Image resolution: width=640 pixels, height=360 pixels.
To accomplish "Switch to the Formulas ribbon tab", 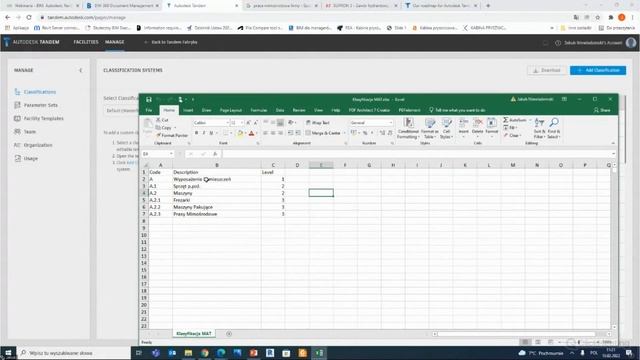I will (x=259, y=110).
